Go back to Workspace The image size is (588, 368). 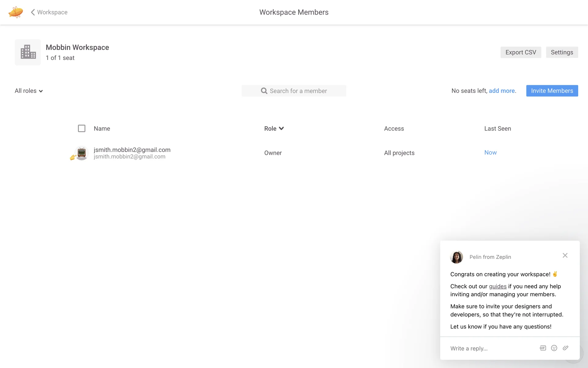[x=49, y=12]
